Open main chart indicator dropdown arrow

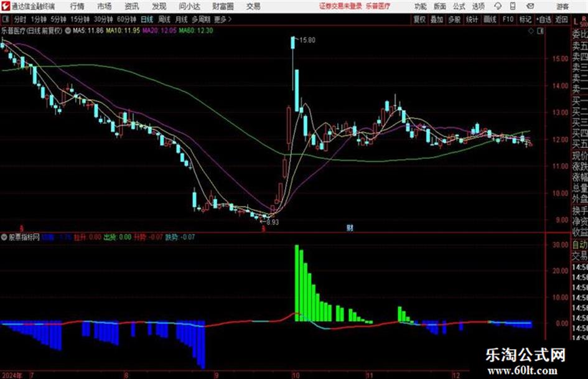click(x=67, y=30)
